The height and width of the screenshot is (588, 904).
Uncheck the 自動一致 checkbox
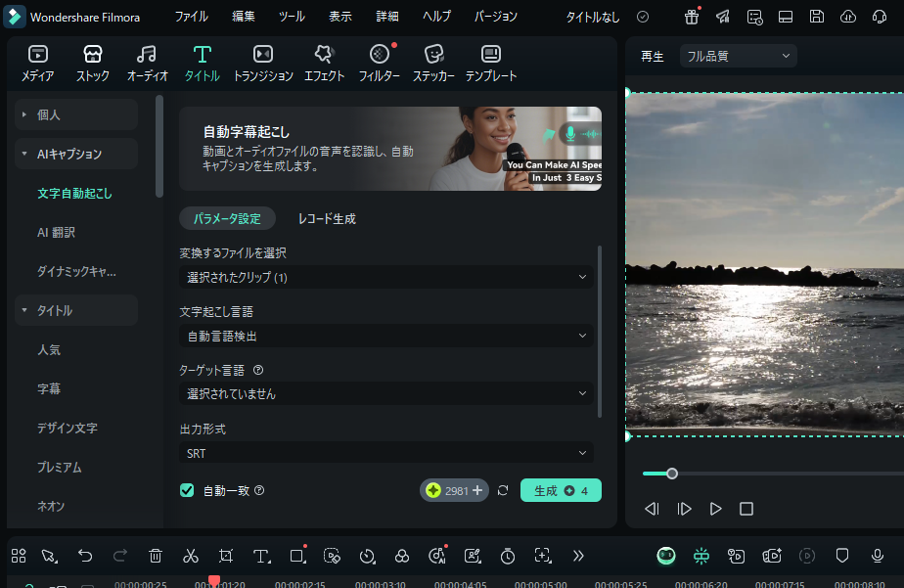(187, 490)
